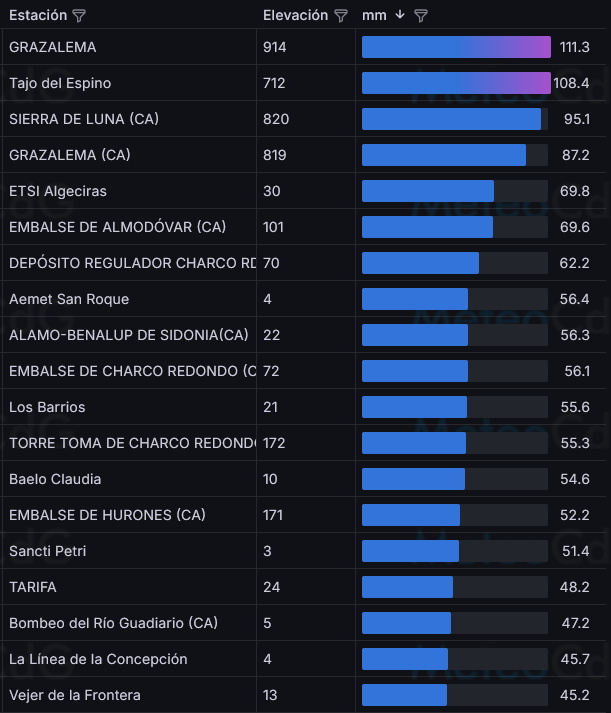Click the descending sort arrow beside mm
Viewport: 611px width, 713px height.
(400, 15)
